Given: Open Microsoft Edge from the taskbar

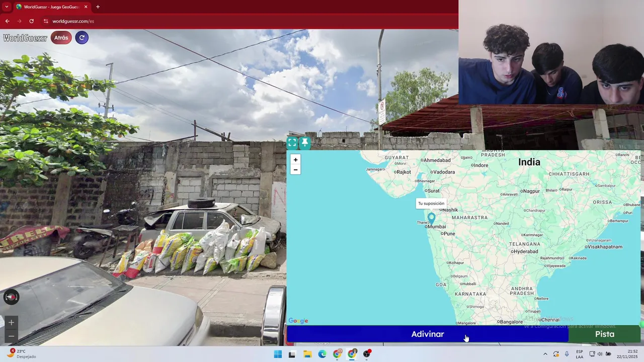Looking at the screenshot, I should 322,354.
